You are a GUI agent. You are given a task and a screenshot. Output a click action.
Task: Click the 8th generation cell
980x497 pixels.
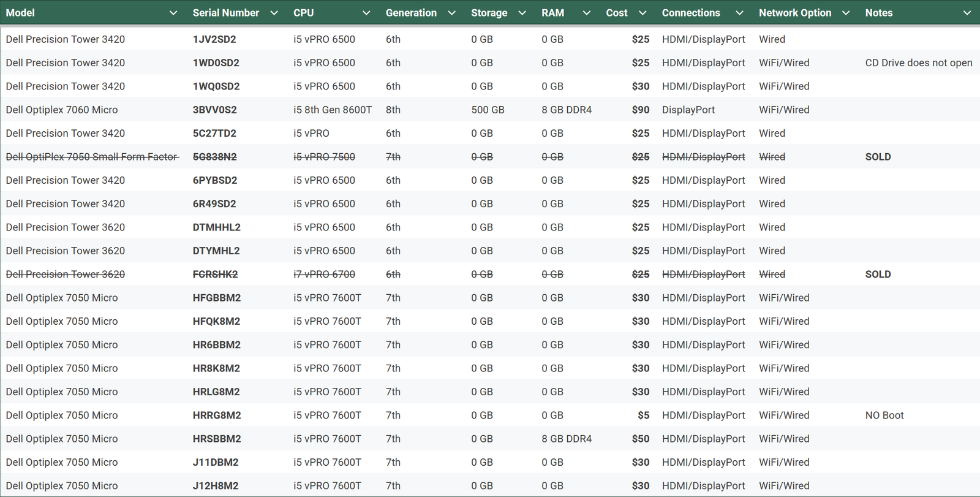(x=393, y=110)
